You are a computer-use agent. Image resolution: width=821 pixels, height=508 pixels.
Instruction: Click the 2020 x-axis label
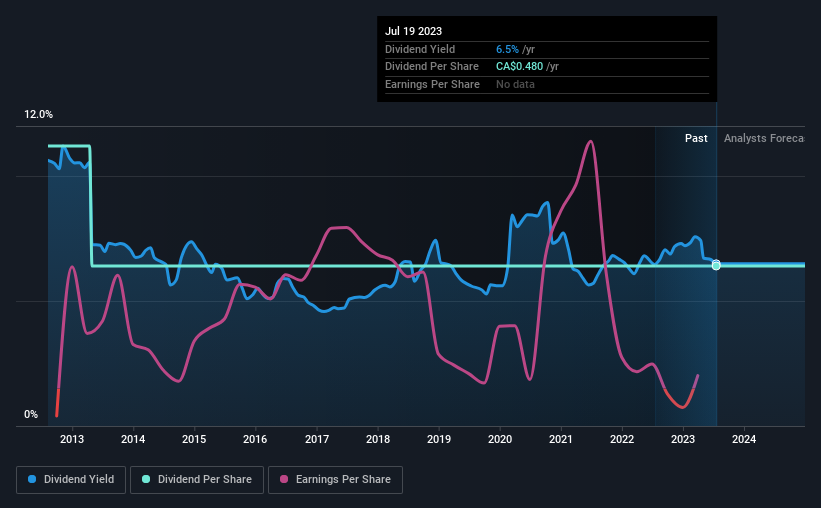click(x=500, y=439)
